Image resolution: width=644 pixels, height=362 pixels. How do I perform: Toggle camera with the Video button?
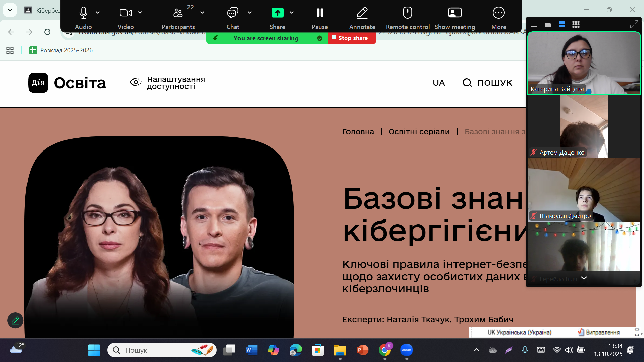coord(125,13)
